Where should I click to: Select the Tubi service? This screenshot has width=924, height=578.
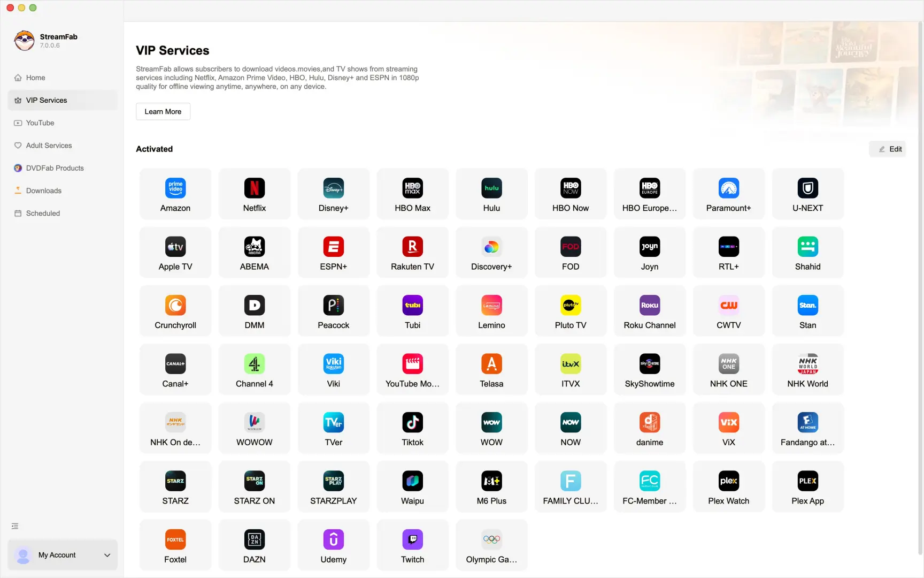412,311
